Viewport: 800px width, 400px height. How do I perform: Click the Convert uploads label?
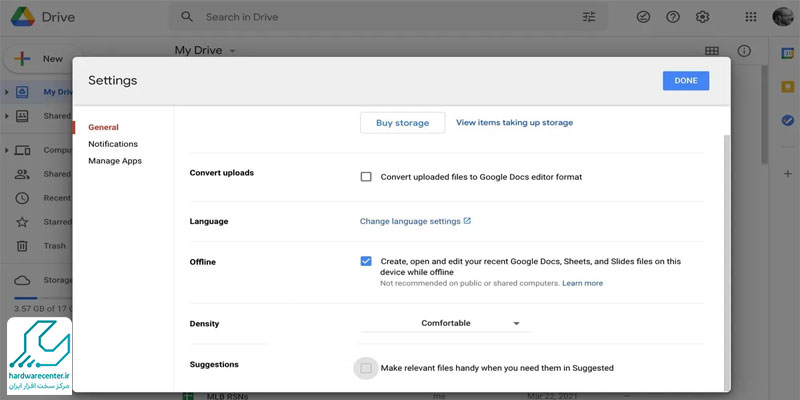click(x=221, y=173)
